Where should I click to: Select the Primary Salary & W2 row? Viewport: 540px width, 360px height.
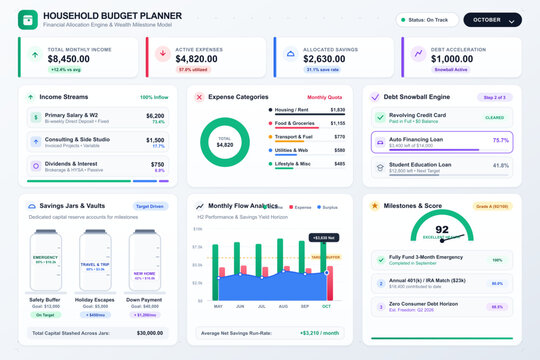coord(98,118)
